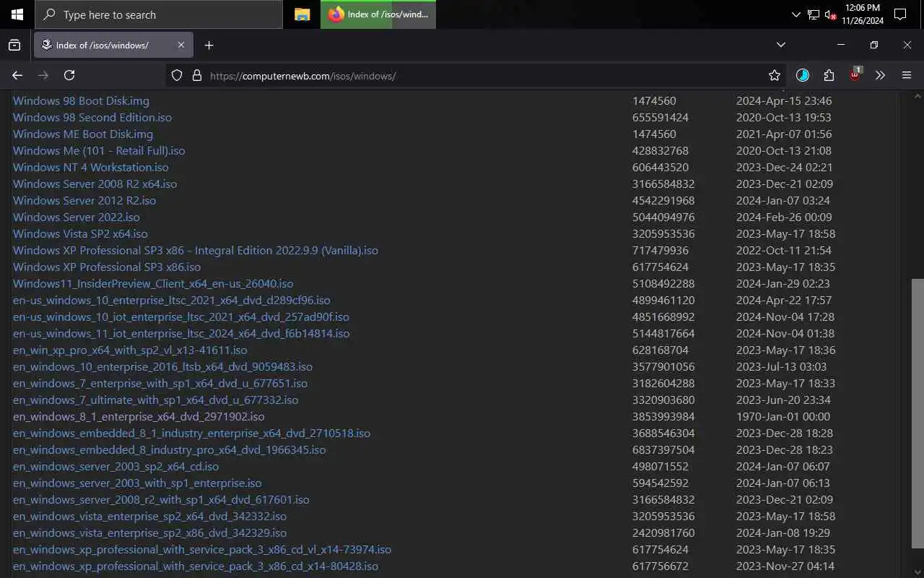This screenshot has height=578, width=924.
Task: Open Windows NT 4 Workstation.iso link
Action: click(x=91, y=167)
